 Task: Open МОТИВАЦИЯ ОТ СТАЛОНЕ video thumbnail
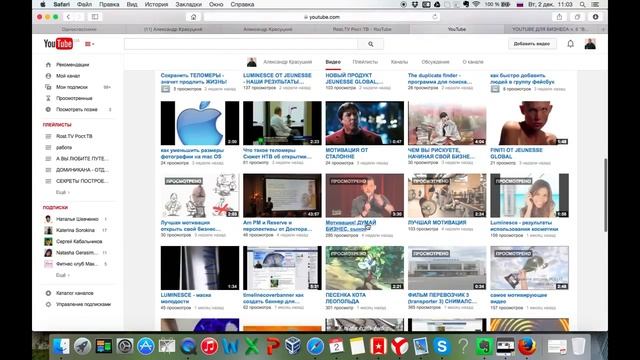(x=364, y=123)
